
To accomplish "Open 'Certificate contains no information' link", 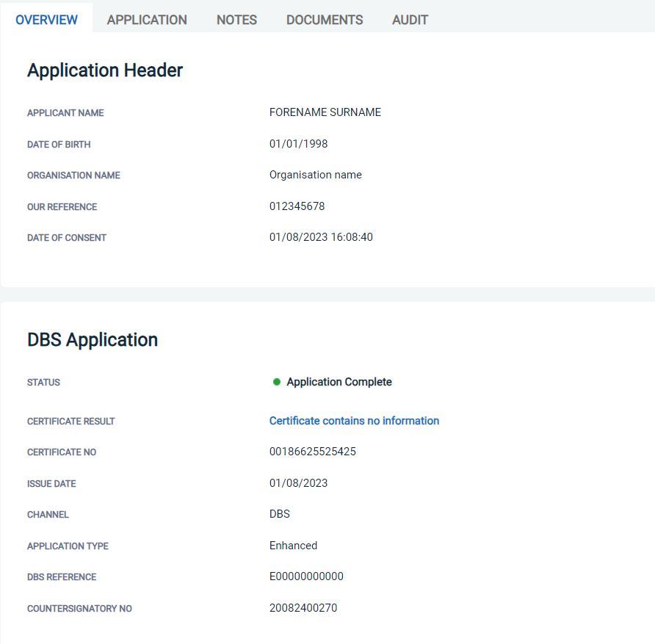I will (x=354, y=421).
